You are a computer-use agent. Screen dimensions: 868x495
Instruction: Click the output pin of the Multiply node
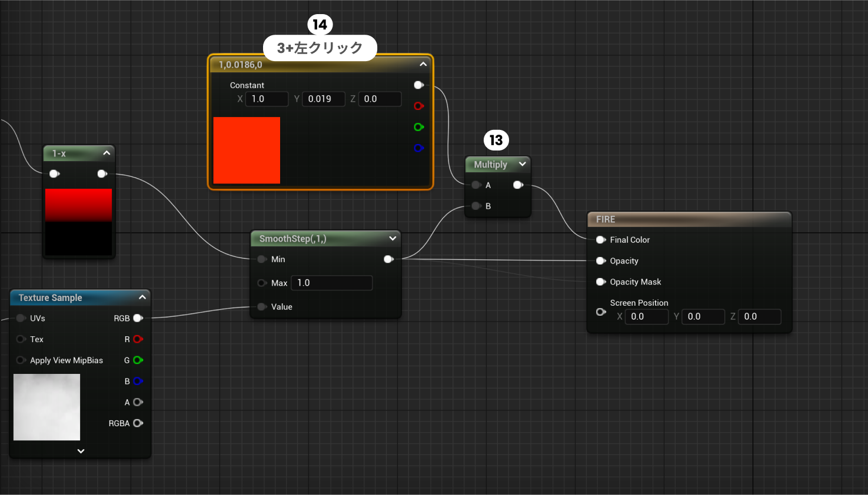[518, 185]
